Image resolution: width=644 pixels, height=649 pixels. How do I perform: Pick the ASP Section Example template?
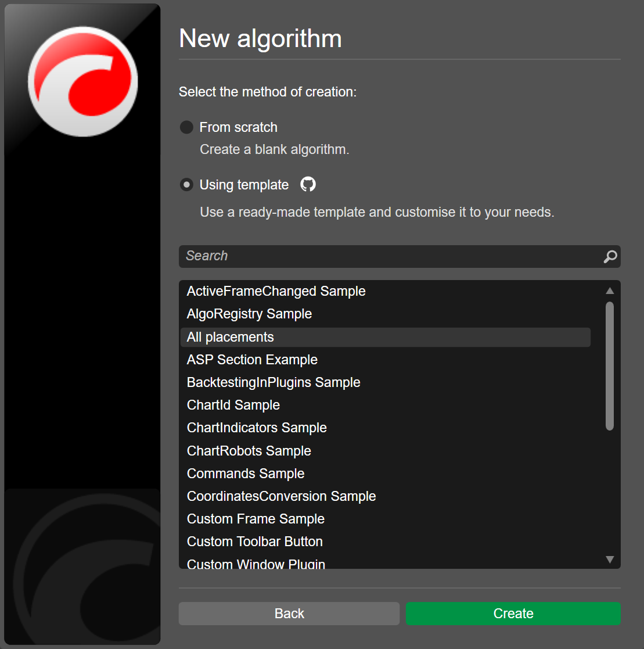pos(252,360)
